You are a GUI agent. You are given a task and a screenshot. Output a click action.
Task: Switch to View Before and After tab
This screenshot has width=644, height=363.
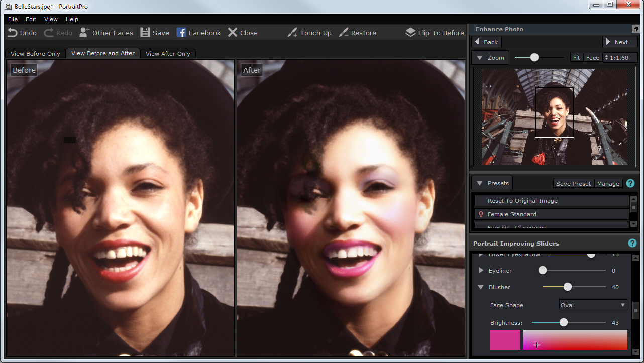point(103,53)
